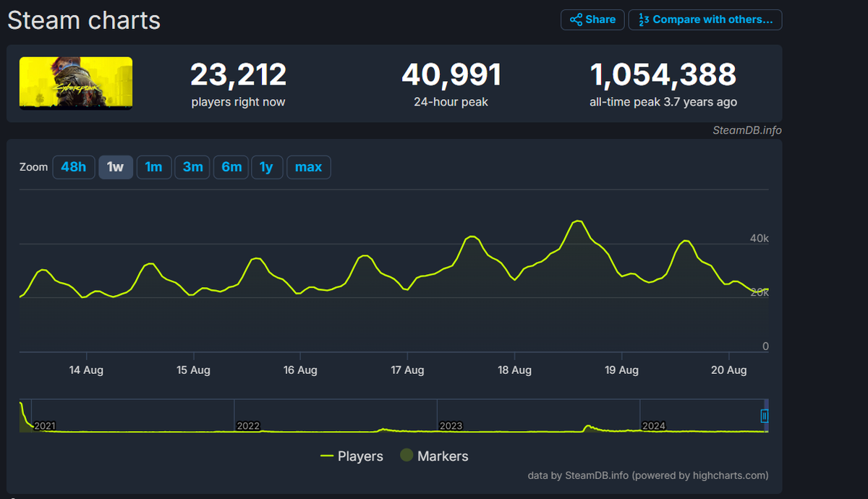Click 2022 in the navigator timeline

click(x=248, y=426)
